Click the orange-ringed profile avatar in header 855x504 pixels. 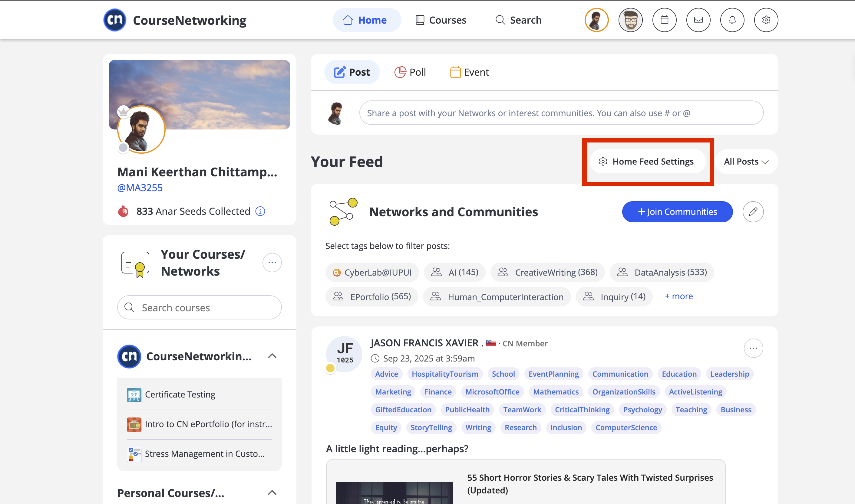pyautogui.click(x=596, y=20)
